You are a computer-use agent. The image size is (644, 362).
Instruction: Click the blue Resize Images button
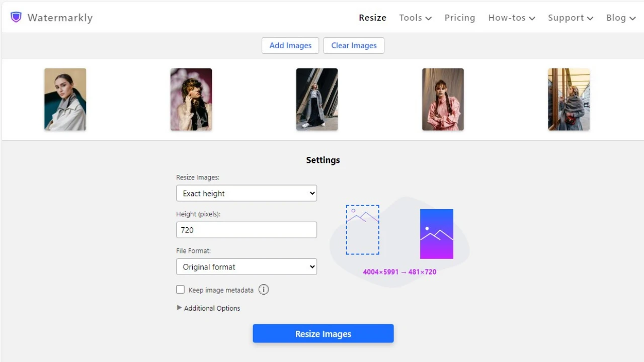323,334
